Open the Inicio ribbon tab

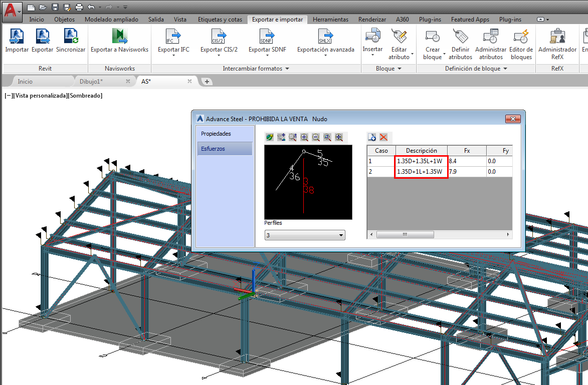pyautogui.click(x=37, y=20)
